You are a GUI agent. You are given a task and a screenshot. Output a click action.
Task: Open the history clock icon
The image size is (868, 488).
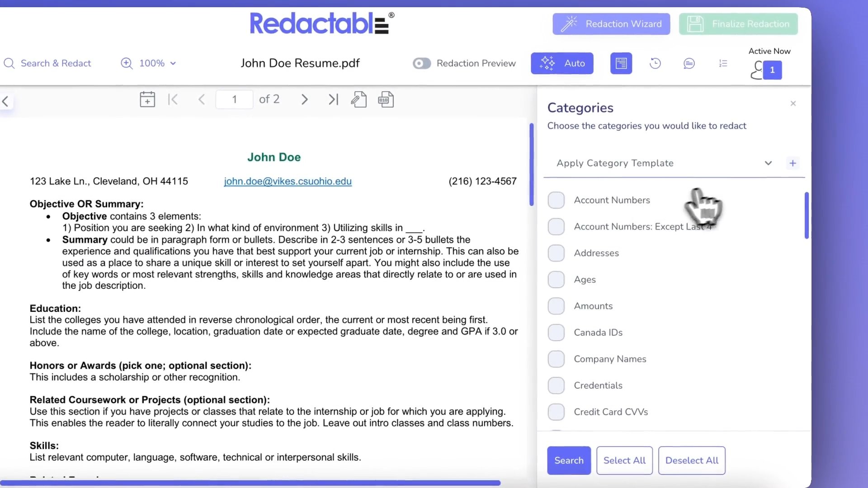pyautogui.click(x=655, y=63)
